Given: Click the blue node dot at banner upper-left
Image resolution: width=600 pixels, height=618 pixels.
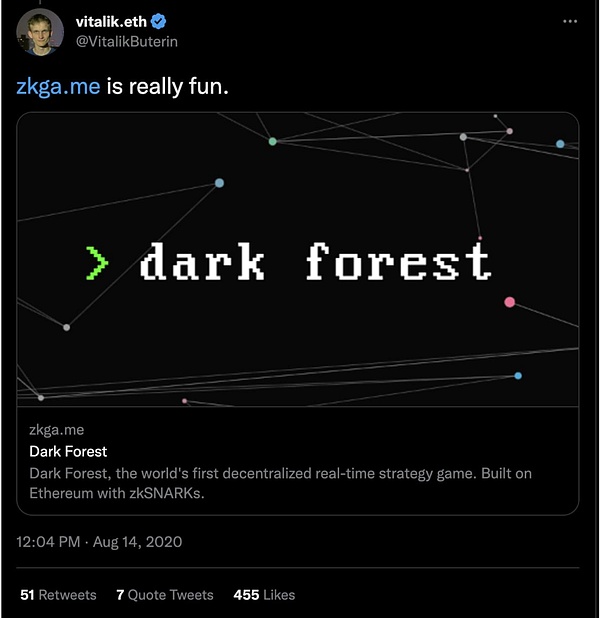Looking at the screenshot, I should pos(219,183).
